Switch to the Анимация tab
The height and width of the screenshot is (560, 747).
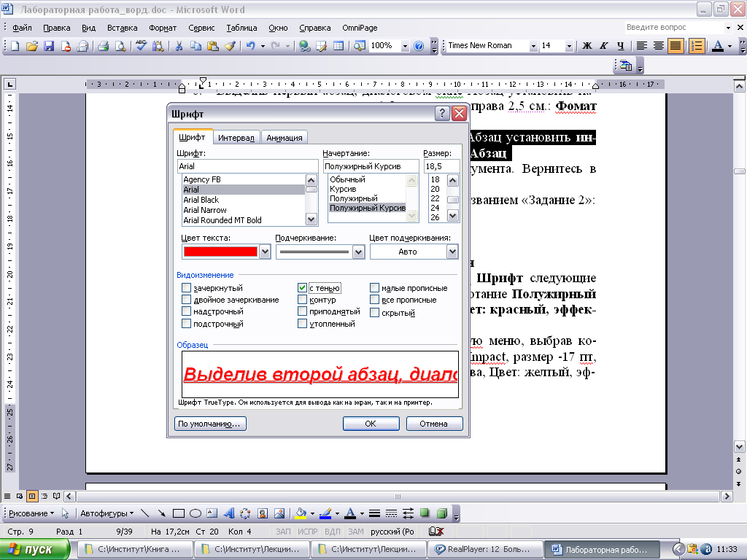(285, 138)
